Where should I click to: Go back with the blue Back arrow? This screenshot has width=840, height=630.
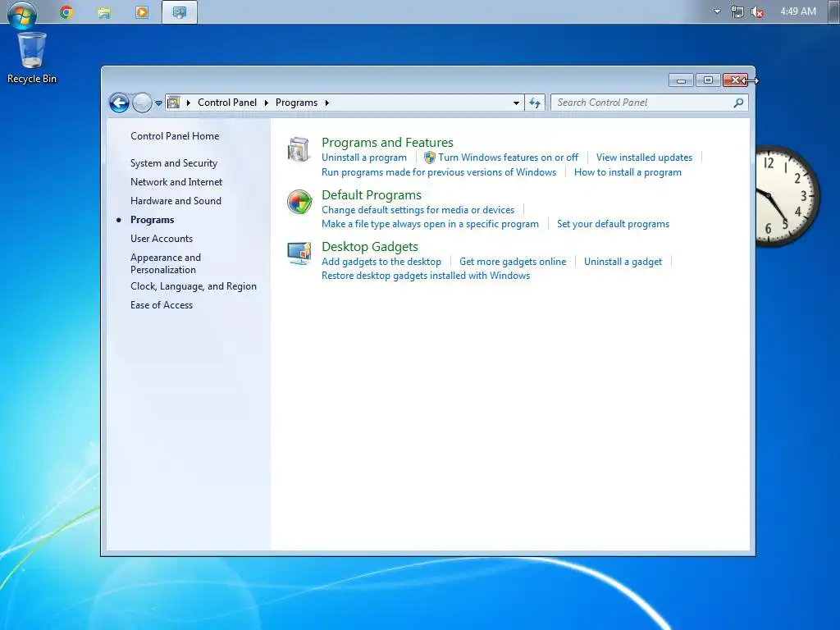[120, 103]
